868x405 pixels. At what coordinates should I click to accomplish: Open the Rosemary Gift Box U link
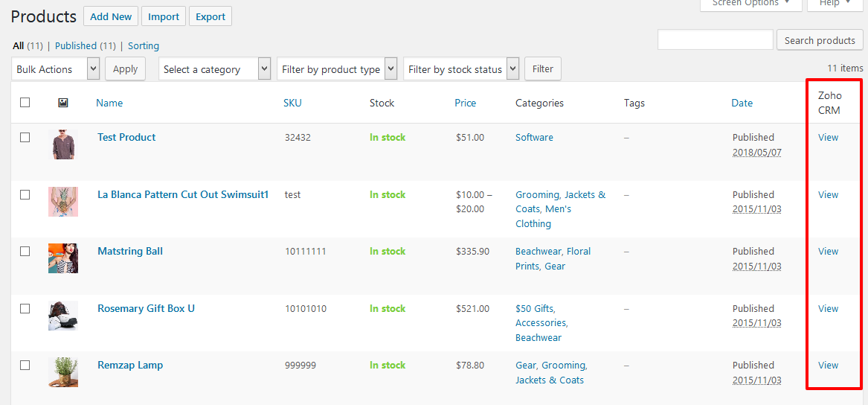click(x=146, y=309)
